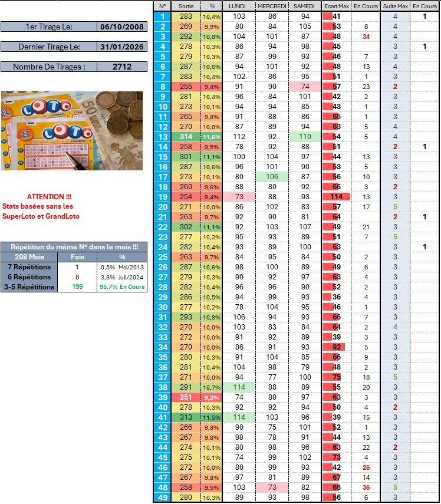Image resolution: width=441 pixels, height=504 pixels.
Task: Select the blue number 13 row label
Action: click(x=162, y=137)
